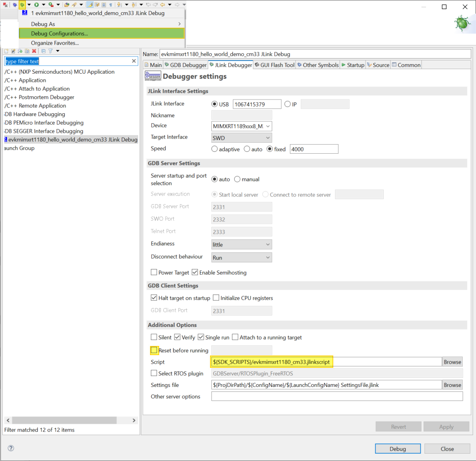
Task: Switch to the GDB Debugger tab
Action: click(x=185, y=65)
